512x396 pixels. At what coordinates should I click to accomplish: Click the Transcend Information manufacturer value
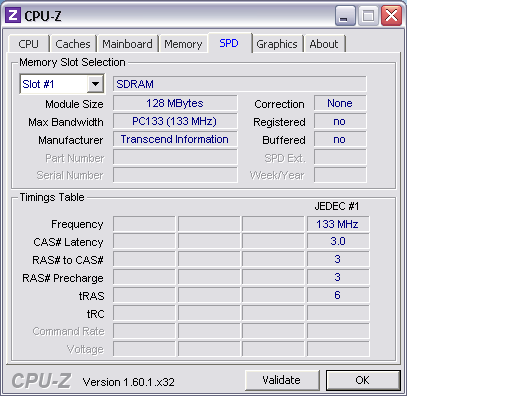(x=175, y=139)
